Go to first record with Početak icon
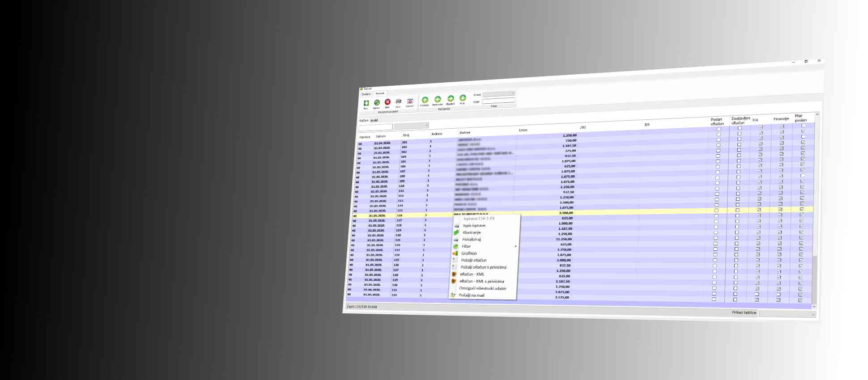This screenshot has height=380, width=868. pos(425,100)
